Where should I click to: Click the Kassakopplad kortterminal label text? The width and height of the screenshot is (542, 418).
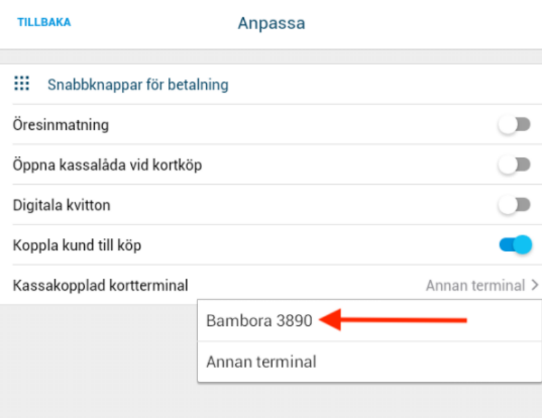(x=100, y=286)
